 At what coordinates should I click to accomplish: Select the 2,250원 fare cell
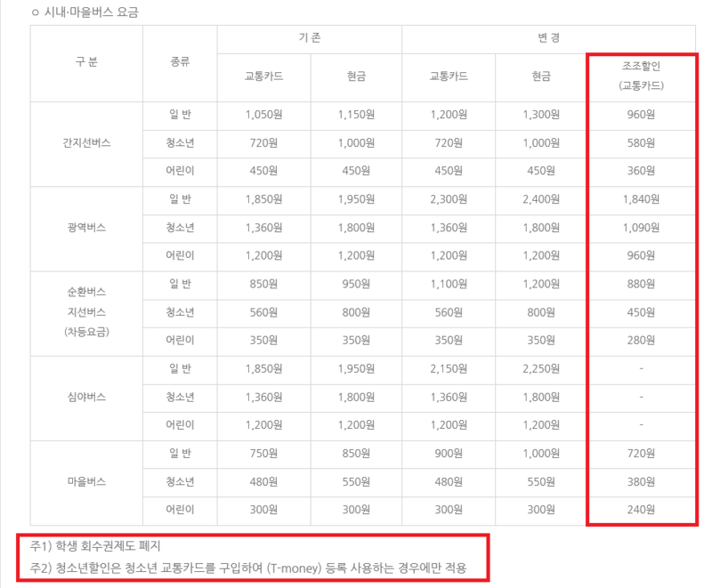(x=541, y=369)
